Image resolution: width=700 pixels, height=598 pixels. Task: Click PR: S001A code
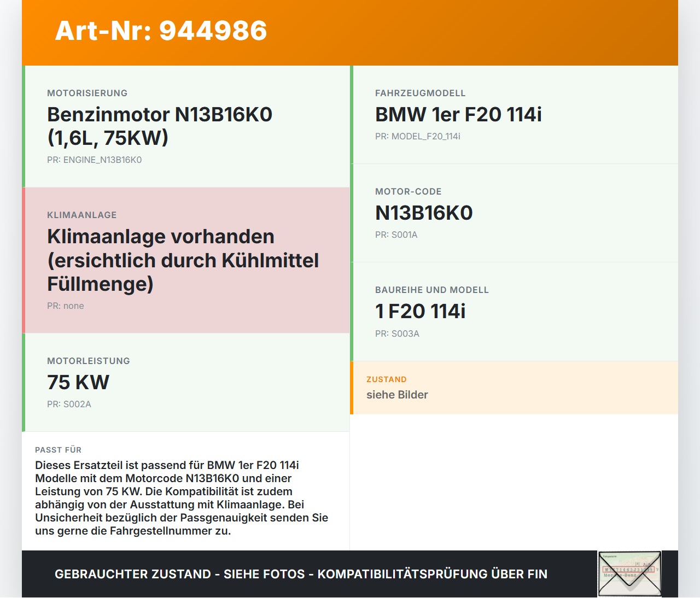click(x=396, y=235)
